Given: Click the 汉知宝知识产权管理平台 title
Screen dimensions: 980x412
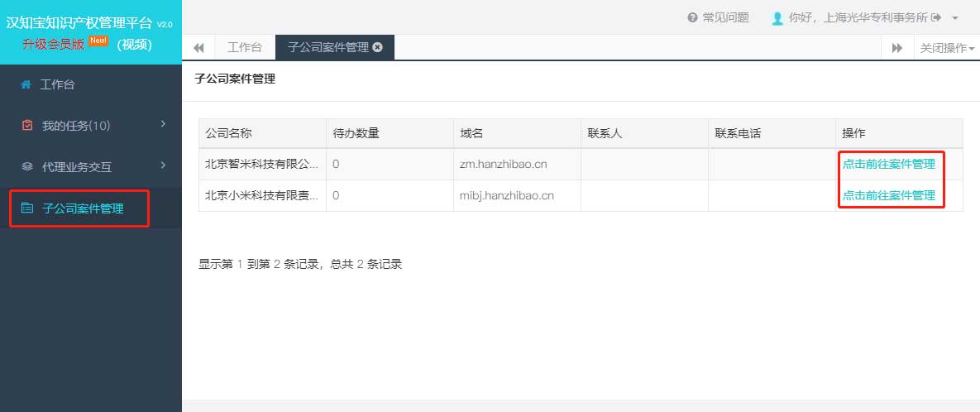Looking at the screenshot, I should (79, 23).
